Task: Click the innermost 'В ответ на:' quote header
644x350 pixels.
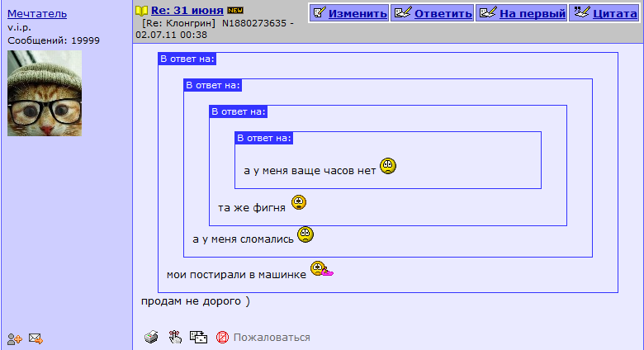Action: (264, 138)
